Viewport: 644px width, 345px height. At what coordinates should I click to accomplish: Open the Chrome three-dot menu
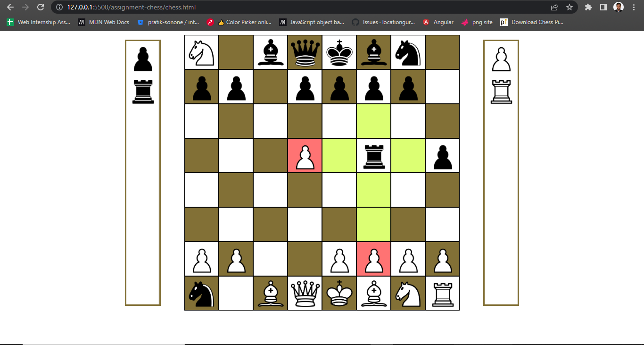(x=633, y=8)
